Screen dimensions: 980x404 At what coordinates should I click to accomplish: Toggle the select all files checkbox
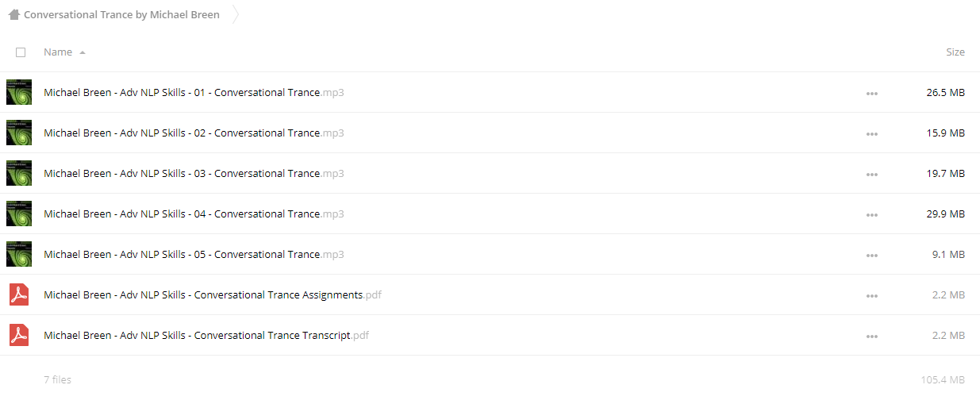(21, 52)
